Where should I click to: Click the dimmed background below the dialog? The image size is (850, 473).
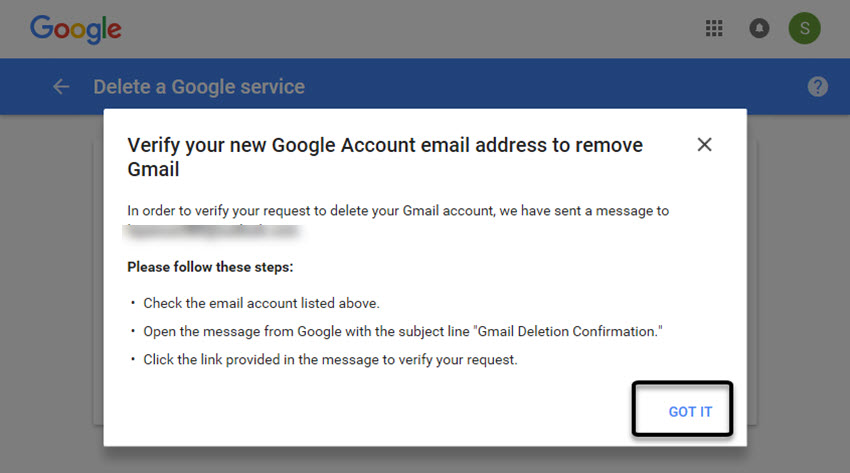point(425,461)
